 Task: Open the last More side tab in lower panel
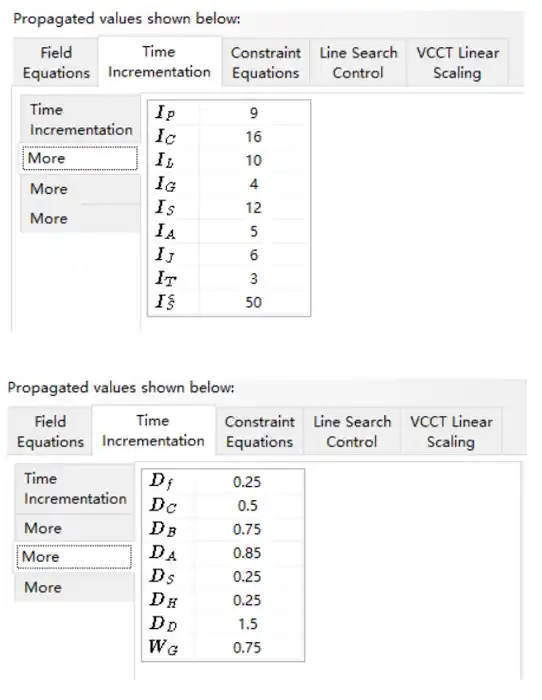pos(74,587)
